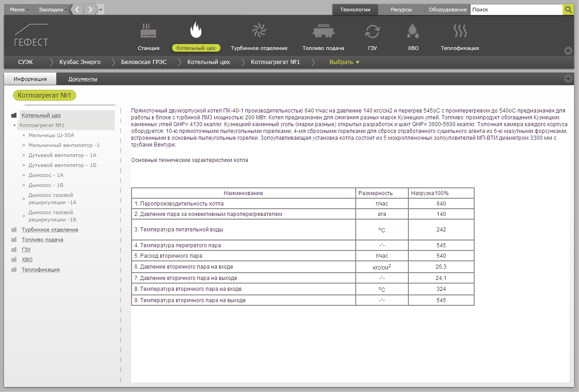The image size is (579, 392).
Task: Go to СУЭК in the breadcrumb
Action: click(25, 62)
